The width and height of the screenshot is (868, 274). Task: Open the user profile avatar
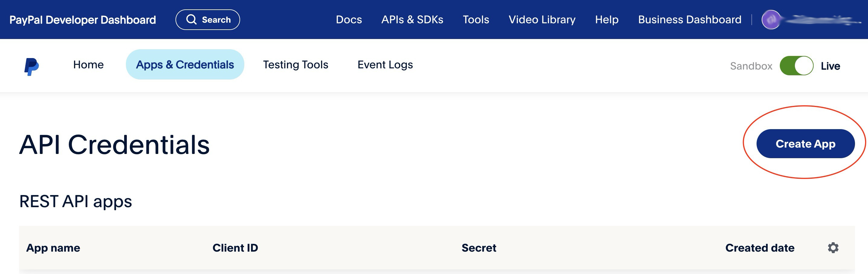[771, 20]
